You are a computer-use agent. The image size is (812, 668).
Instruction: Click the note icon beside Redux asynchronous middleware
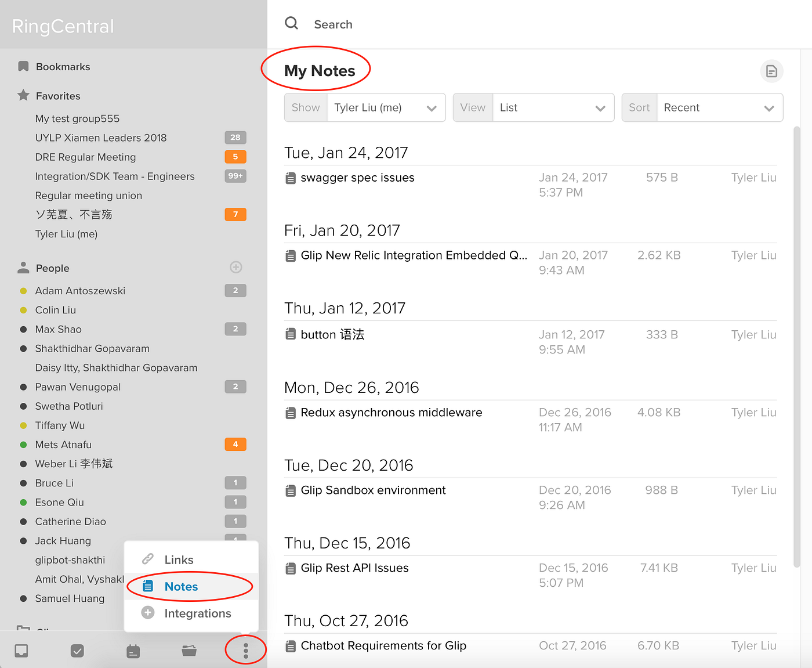pos(291,413)
